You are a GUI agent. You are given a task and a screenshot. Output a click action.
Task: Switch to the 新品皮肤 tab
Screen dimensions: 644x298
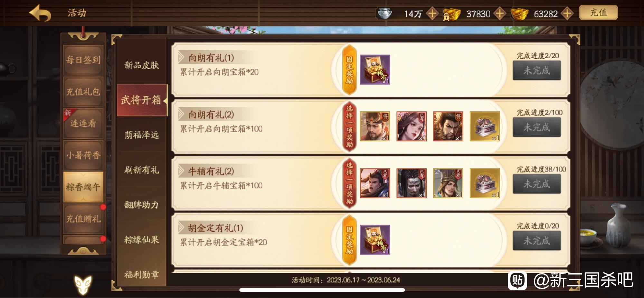point(142,65)
